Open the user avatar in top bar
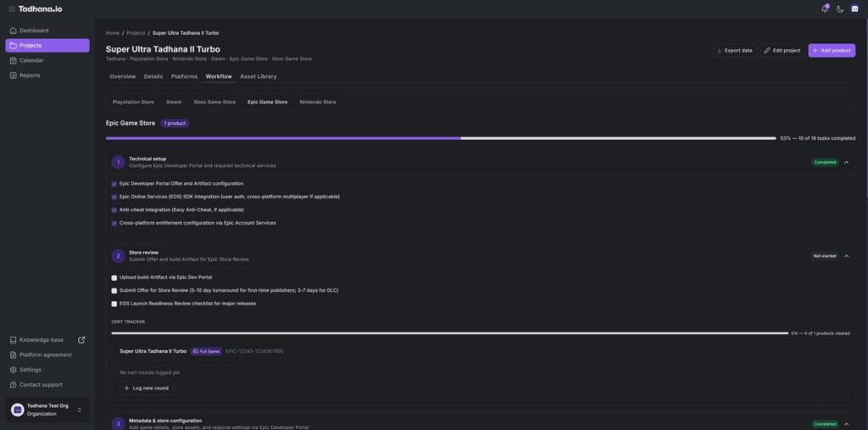This screenshot has width=868, height=430. tap(854, 8)
